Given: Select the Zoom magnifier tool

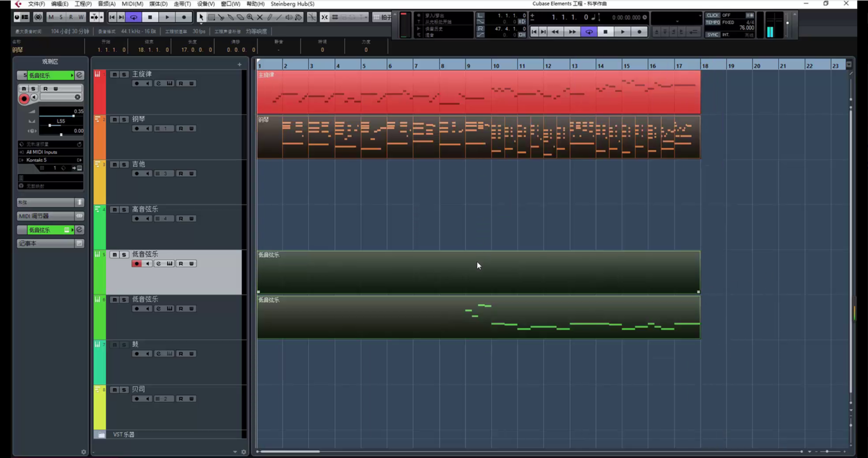Looking at the screenshot, I should coord(250,17).
